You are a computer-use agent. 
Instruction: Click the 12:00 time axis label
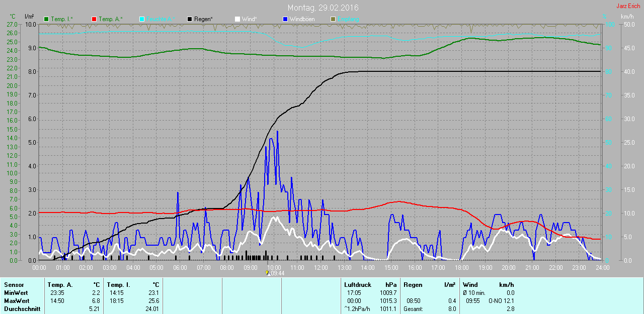pos(321,268)
